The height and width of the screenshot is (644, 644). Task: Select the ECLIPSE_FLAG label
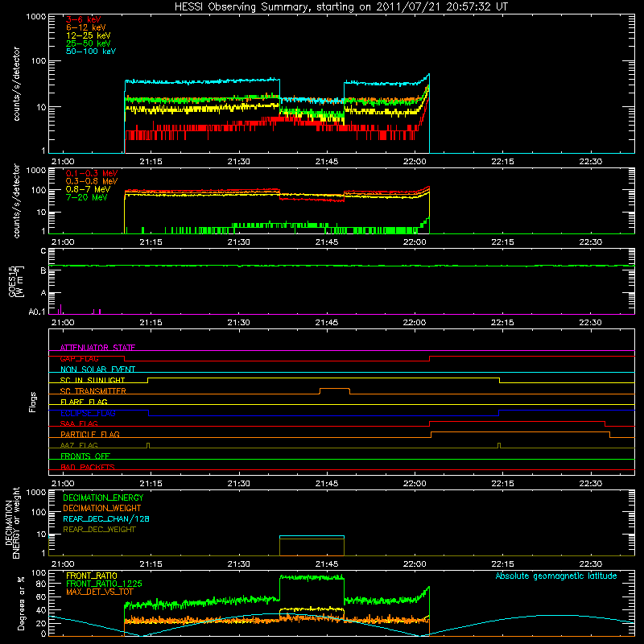tap(88, 413)
